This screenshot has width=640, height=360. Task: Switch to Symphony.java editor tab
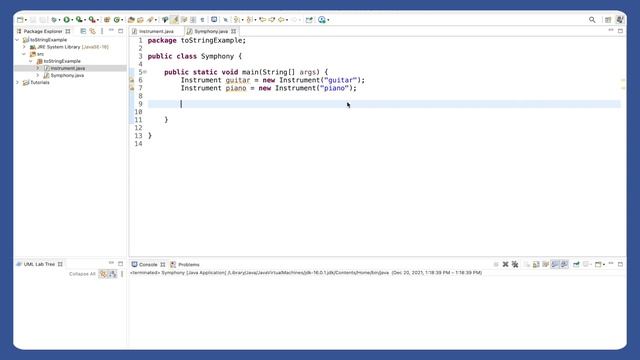point(211,31)
